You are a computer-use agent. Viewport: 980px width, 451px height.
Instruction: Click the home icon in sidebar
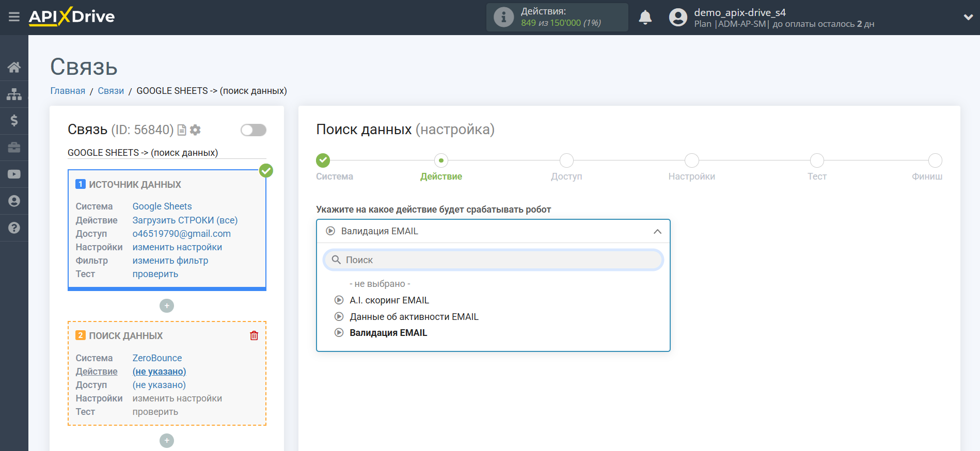pos(14,67)
